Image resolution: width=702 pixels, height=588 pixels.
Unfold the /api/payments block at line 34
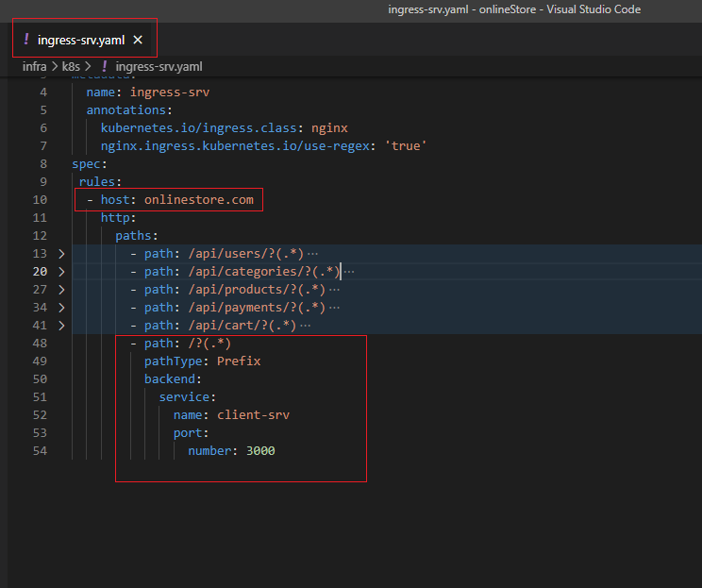61,308
